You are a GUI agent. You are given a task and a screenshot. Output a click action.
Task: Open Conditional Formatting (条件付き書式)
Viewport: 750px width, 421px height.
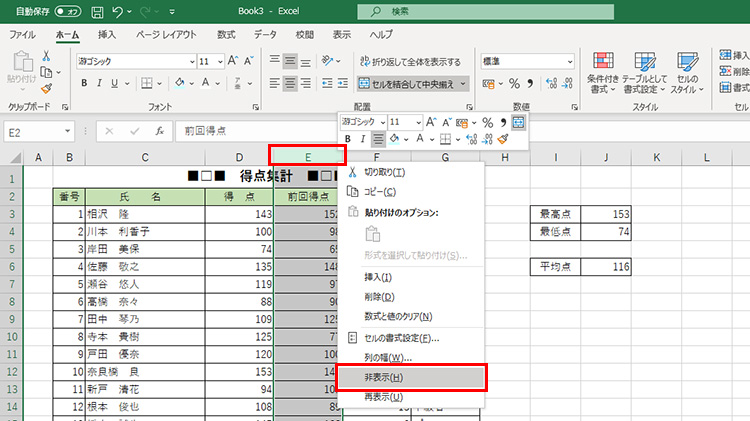(602, 71)
